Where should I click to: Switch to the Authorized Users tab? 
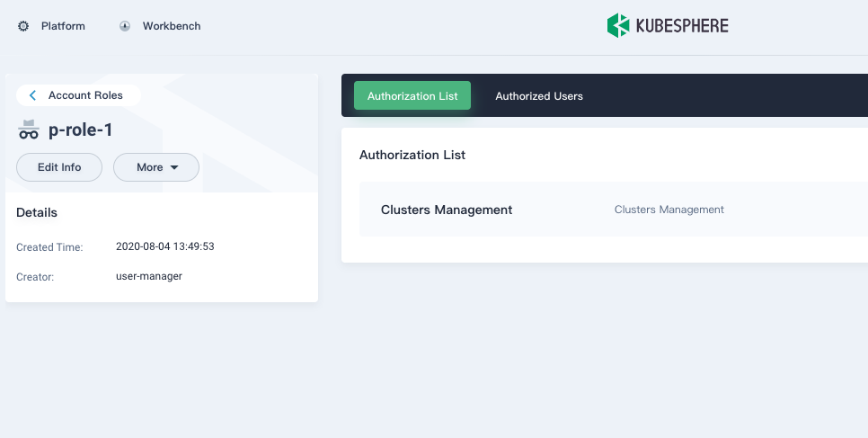click(x=539, y=96)
